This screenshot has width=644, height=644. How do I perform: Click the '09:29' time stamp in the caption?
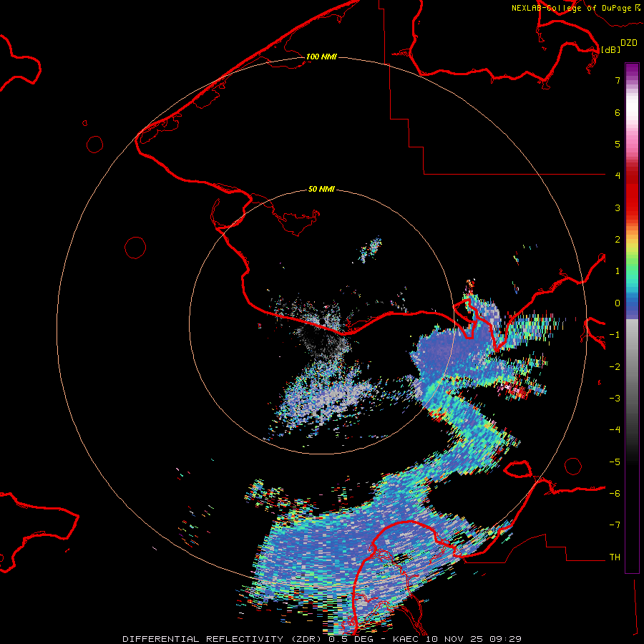pos(507,639)
